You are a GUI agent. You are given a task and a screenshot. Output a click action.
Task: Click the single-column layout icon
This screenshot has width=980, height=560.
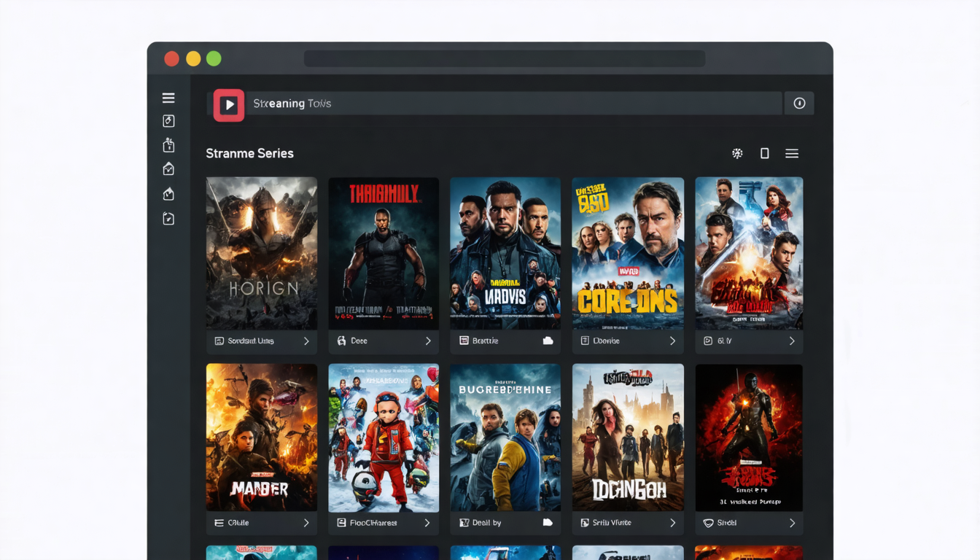(764, 153)
